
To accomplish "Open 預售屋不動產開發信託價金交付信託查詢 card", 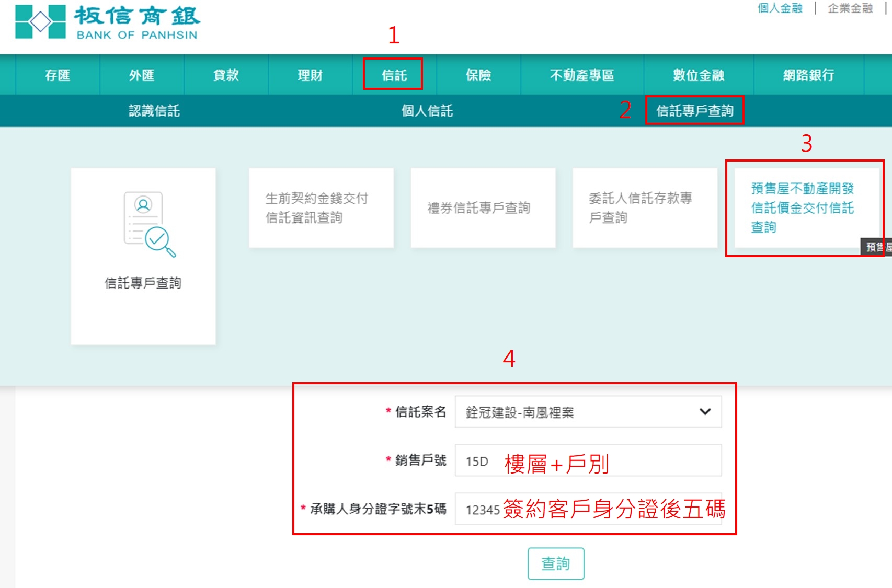I will 807,208.
